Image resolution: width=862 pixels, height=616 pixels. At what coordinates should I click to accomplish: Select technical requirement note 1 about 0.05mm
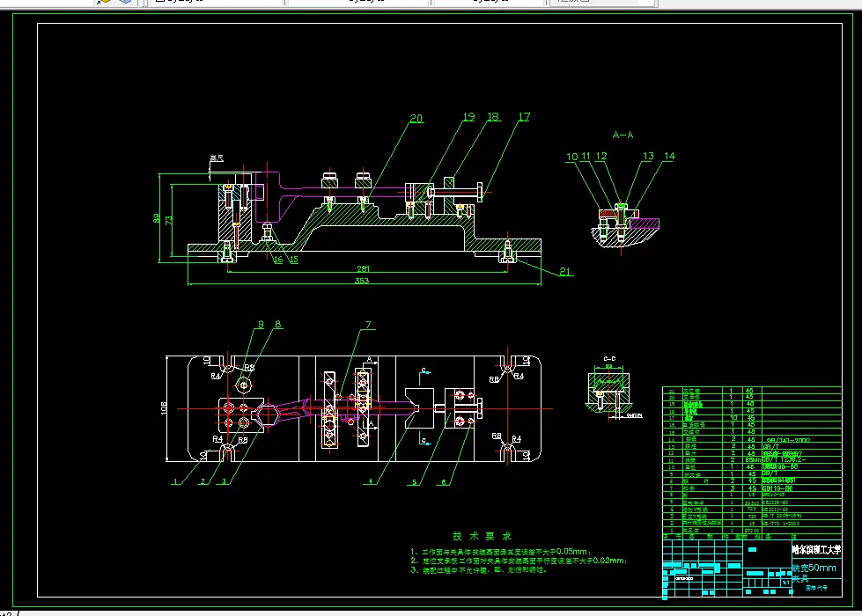501,551
